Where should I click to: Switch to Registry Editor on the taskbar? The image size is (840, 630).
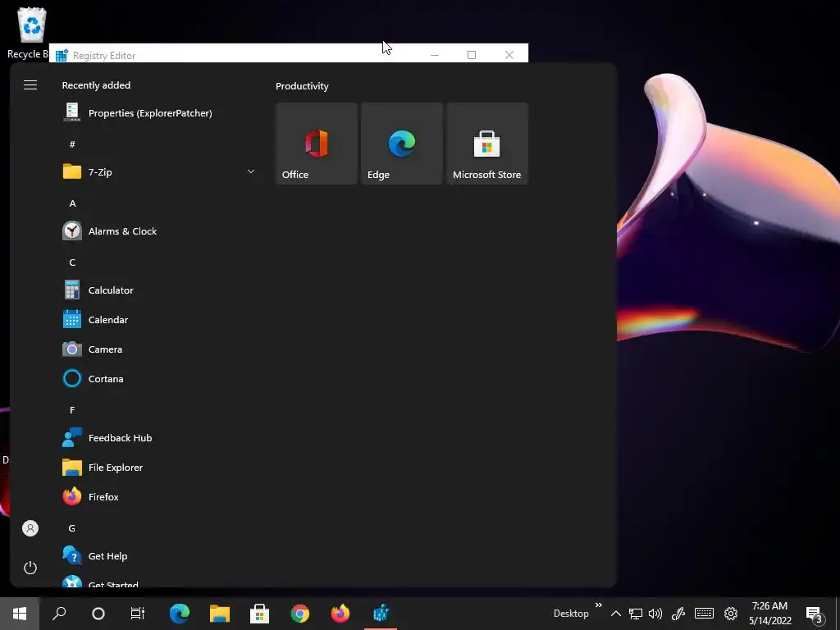[381, 614]
